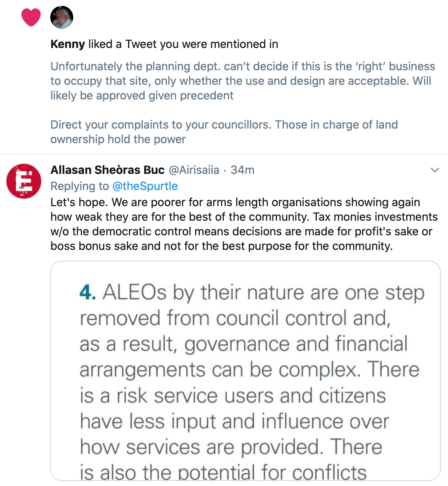
Task: Open Kenny's profile avatar photo
Action: 62,17
